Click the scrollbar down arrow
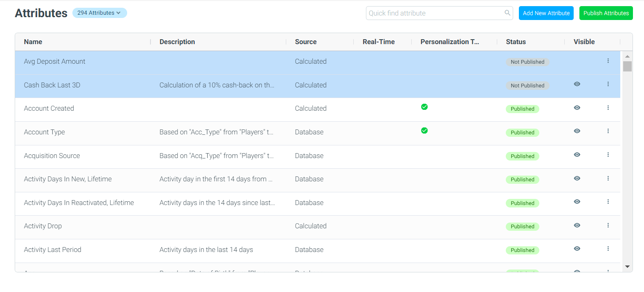The width and height of the screenshot is (644, 292). click(627, 267)
